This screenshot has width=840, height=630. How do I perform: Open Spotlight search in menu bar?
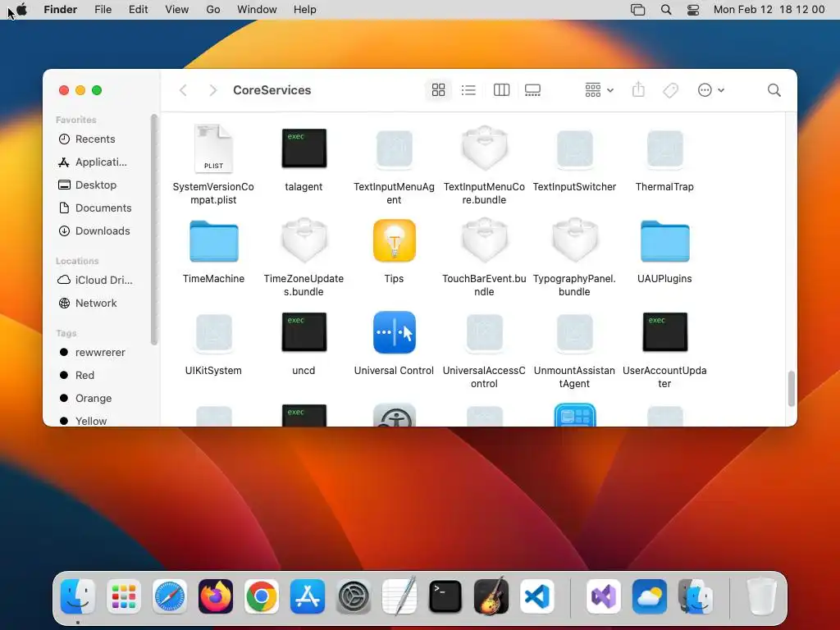pos(666,10)
